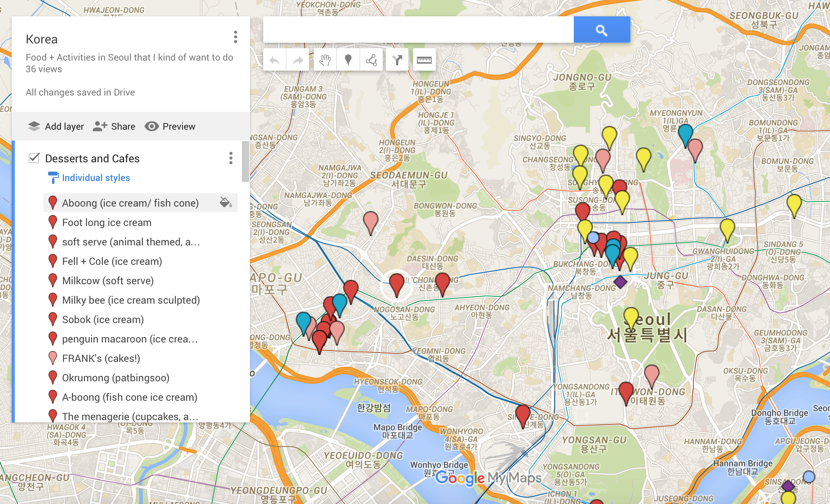Select the Measure distances tool

click(424, 59)
